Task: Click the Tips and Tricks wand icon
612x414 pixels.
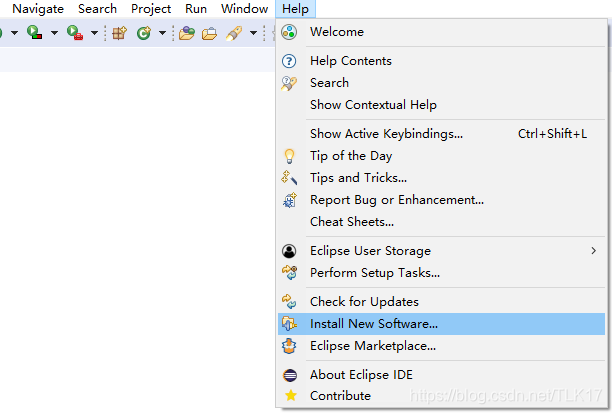Action: [x=289, y=178]
